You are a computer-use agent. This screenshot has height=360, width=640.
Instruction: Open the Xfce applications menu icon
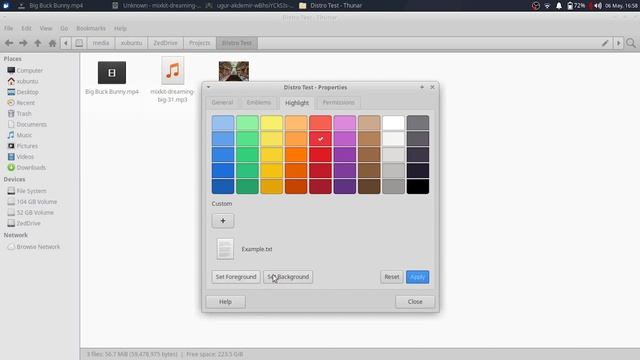pos(6,5)
